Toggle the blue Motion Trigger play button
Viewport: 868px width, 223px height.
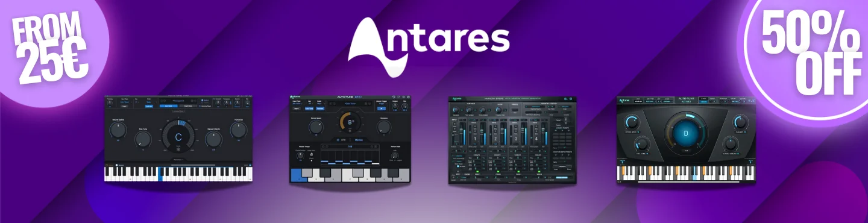click(381, 108)
